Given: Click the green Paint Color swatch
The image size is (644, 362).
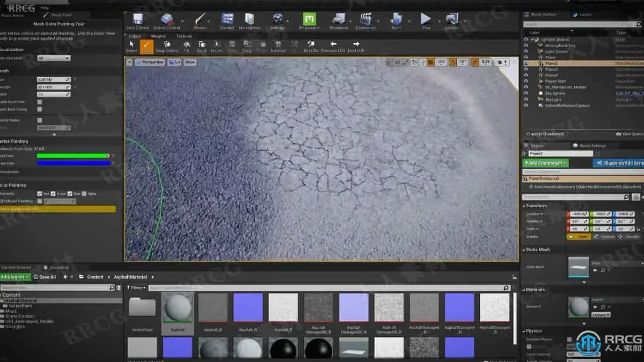Looking at the screenshot, I should coord(72,156).
